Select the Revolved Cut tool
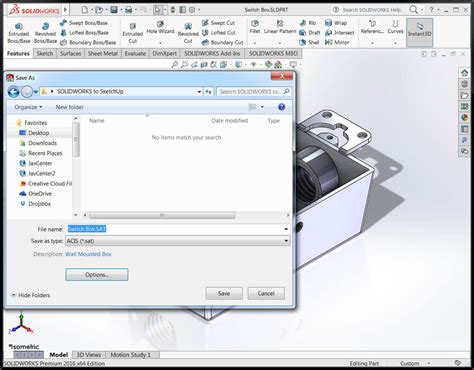474x370 pixels. tap(188, 33)
